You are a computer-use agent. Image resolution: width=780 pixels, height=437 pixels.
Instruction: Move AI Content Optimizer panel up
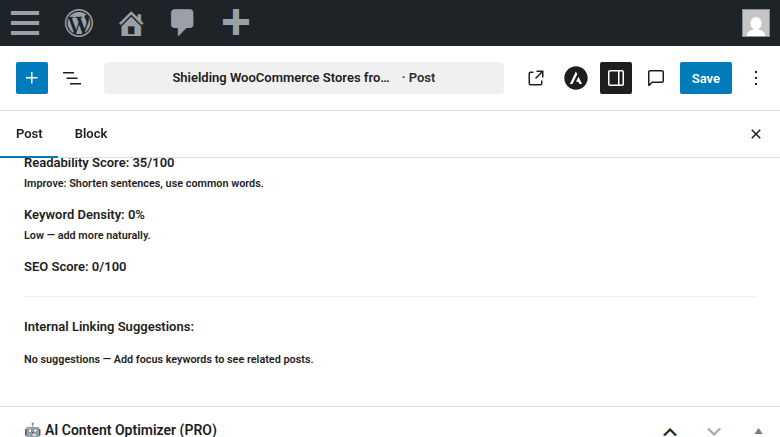click(670, 431)
